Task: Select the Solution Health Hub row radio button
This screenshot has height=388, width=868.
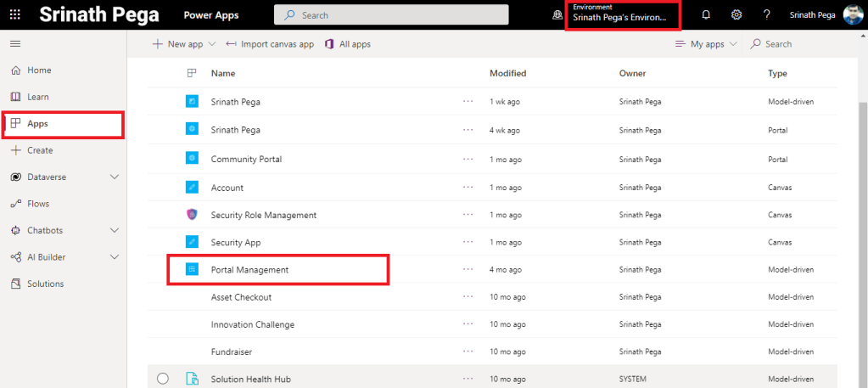Action: (163, 378)
